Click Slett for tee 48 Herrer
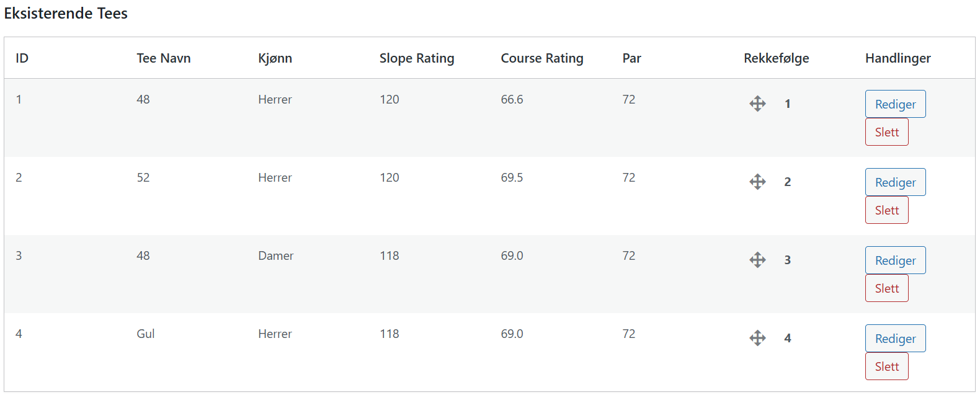 [886, 132]
